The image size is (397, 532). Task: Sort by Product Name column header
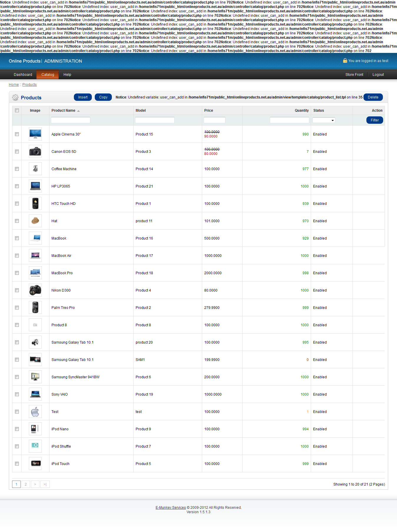click(63, 111)
